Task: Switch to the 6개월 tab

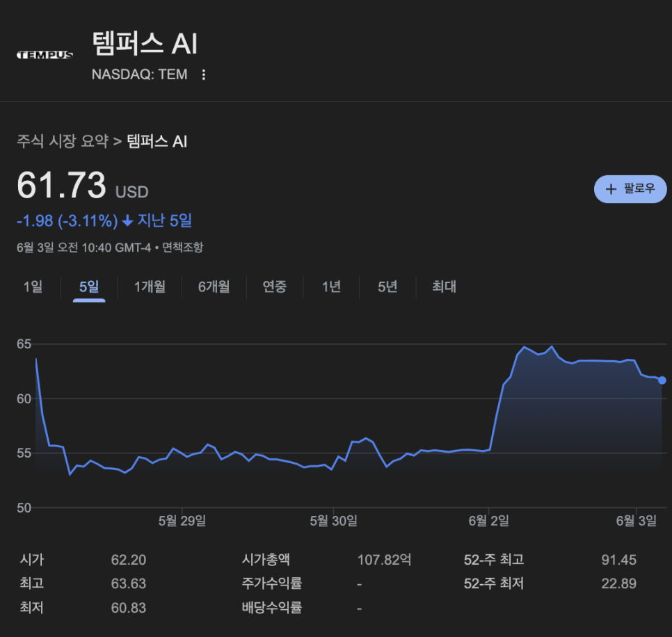Action: (214, 287)
